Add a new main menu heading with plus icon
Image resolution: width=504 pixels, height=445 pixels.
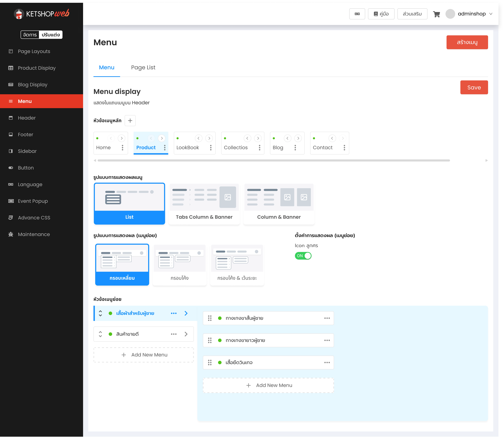pos(130,120)
